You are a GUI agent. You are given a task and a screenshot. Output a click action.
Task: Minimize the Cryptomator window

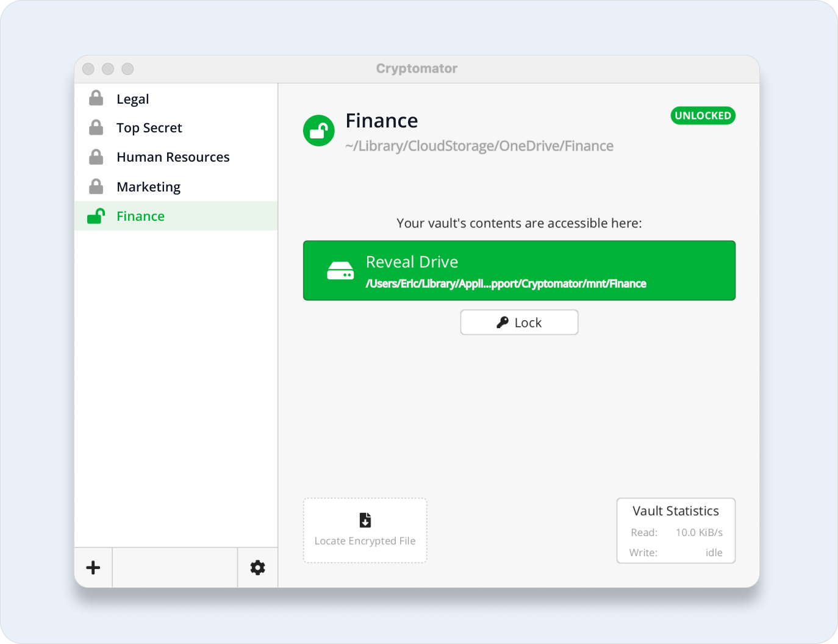coord(108,69)
